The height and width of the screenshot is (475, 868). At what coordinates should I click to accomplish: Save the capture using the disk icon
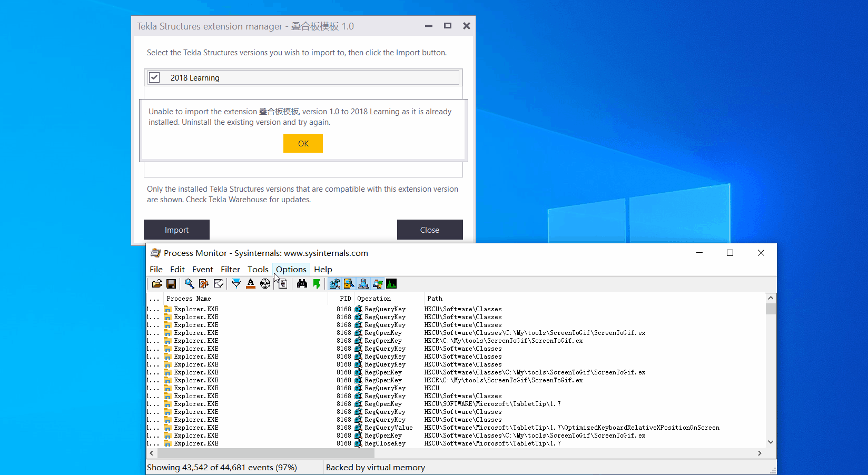tap(171, 283)
